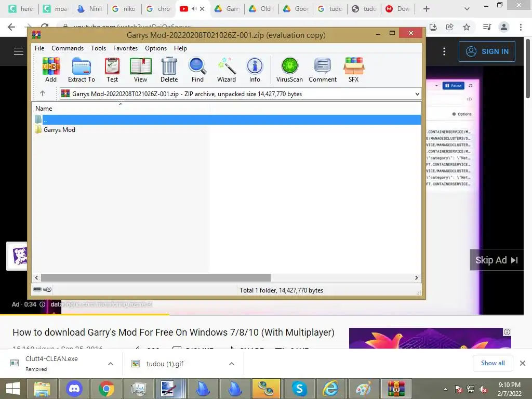Open File menu in WinRAR
This screenshot has width=532, height=399.
[39, 48]
